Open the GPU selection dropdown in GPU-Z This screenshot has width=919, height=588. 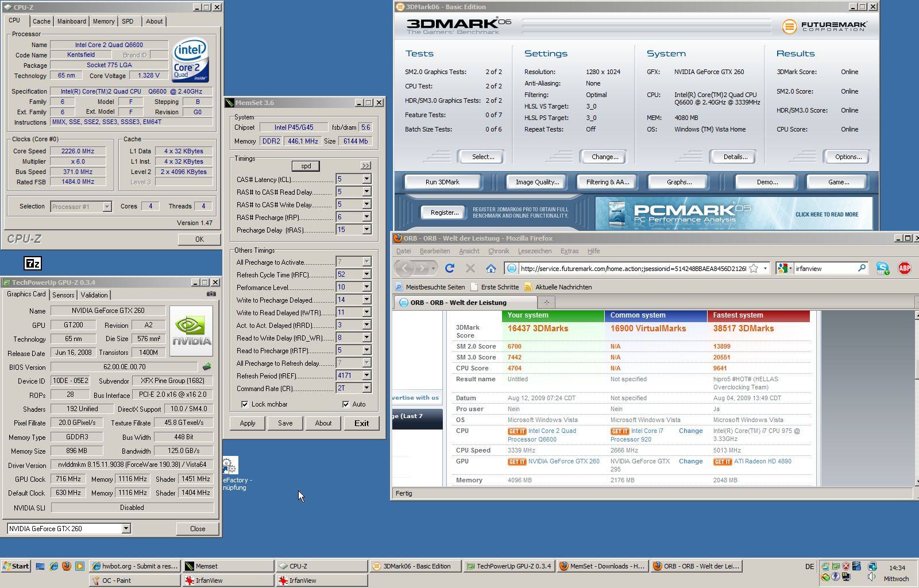pyautogui.click(x=126, y=529)
